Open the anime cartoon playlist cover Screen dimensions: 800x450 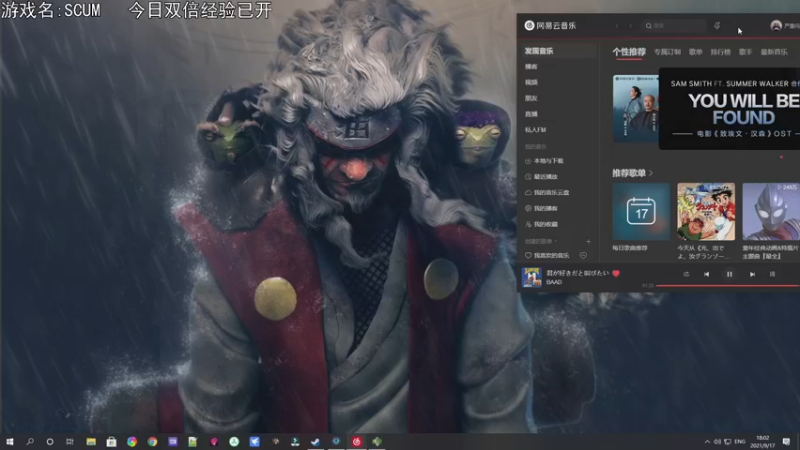706,212
